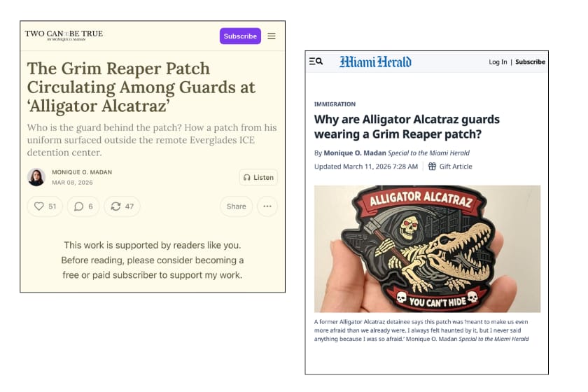Play audio with the Listen button
Viewport: 588px width, 392px height.
pyautogui.click(x=258, y=177)
